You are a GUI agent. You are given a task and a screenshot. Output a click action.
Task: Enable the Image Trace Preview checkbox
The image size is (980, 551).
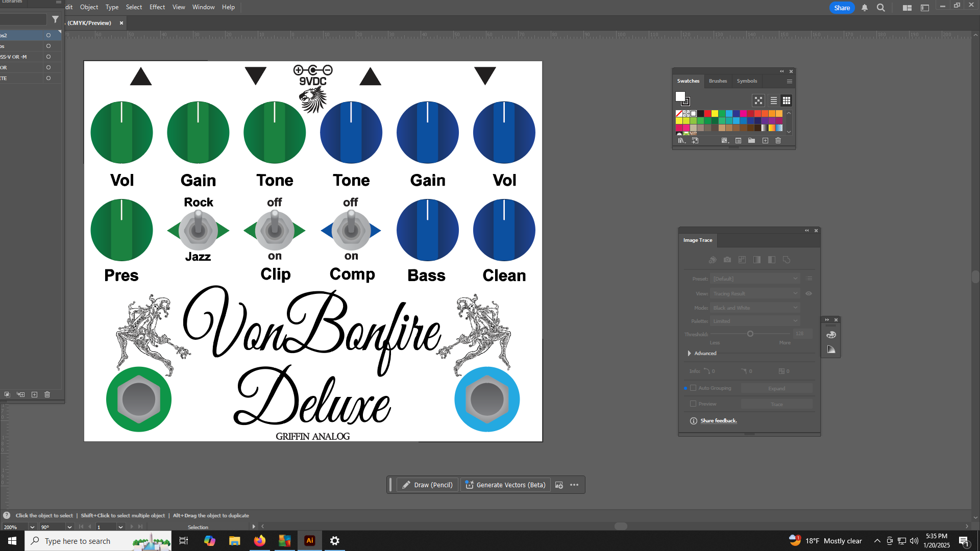tap(693, 404)
